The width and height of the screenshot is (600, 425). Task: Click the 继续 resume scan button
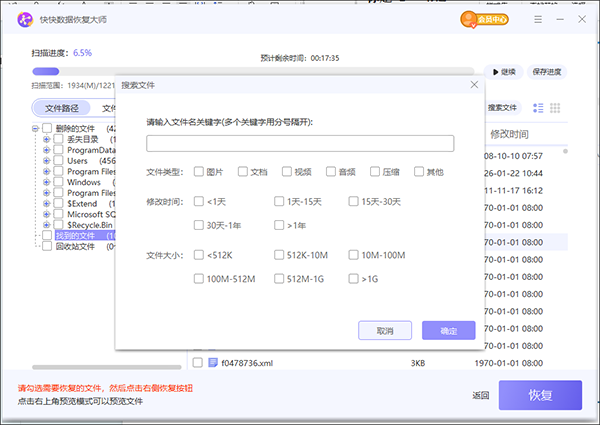(x=504, y=72)
